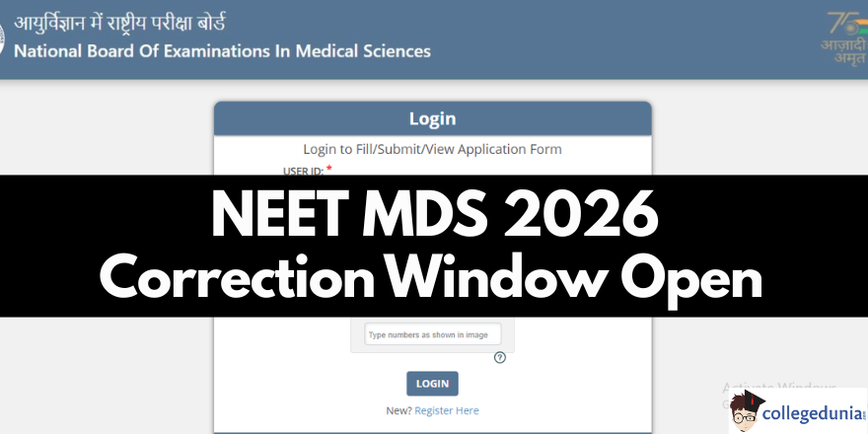This screenshot has width=868, height=434.
Task: Click National Board Of Examinations In Medical Sciences title
Action: tap(222, 51)
